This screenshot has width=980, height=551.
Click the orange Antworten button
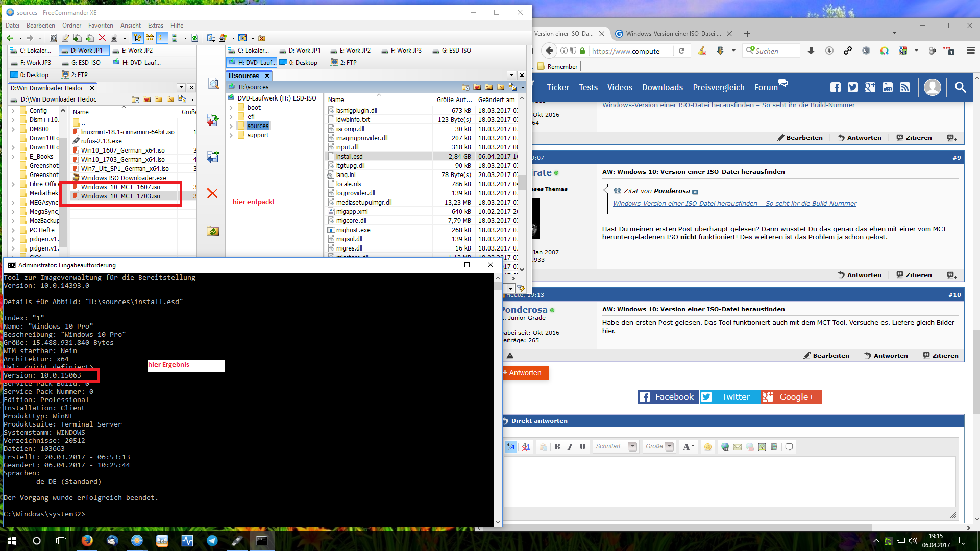(525, 373)
